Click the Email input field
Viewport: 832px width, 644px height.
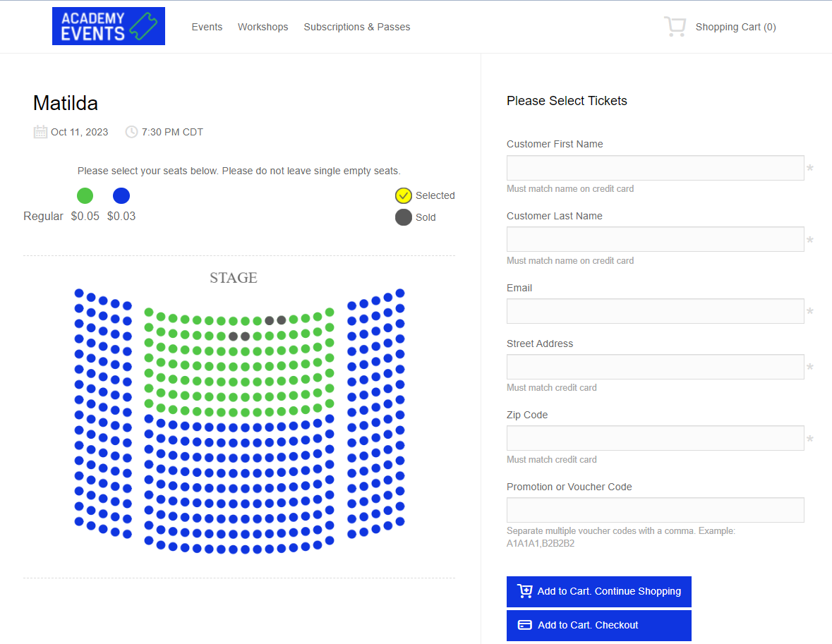(x=655, y=311)
